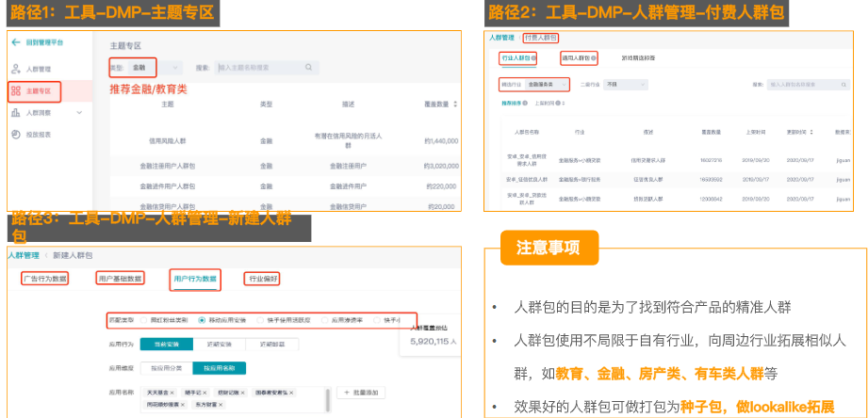Click the search magnifier in the 主题专区 search box
868x418 pixels.
click(308, 68)
